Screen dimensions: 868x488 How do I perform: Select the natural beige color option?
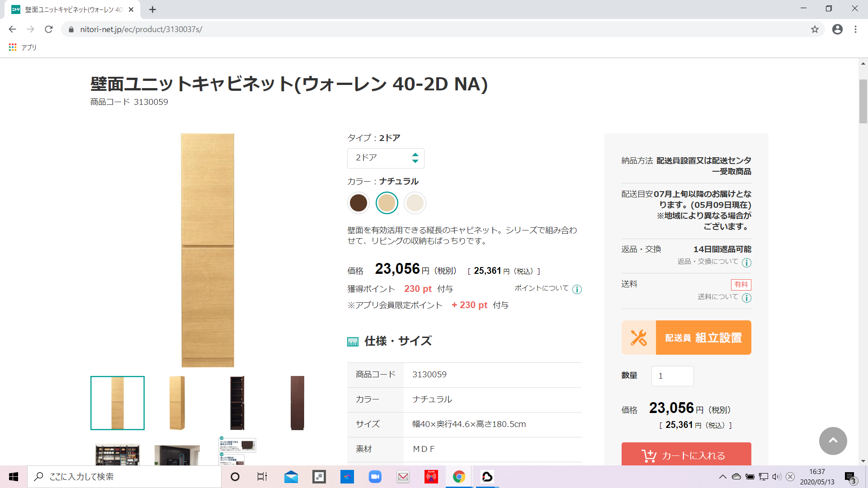point(387,203)
